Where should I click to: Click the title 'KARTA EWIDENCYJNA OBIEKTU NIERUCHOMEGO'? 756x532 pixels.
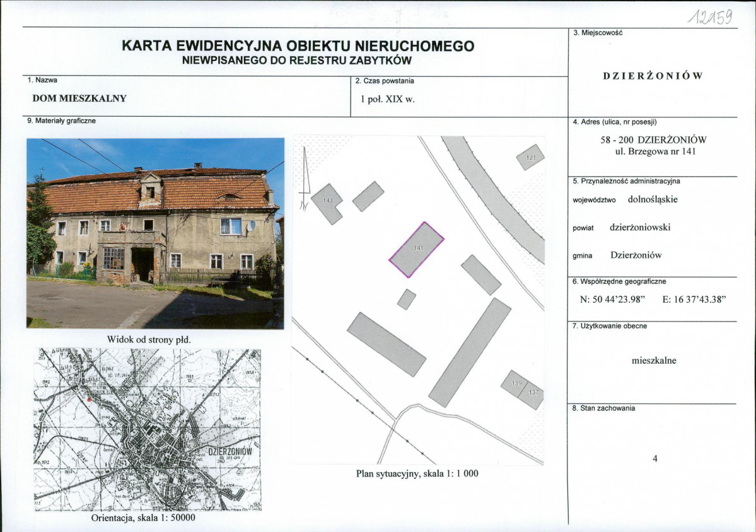[x=298, y=46]
